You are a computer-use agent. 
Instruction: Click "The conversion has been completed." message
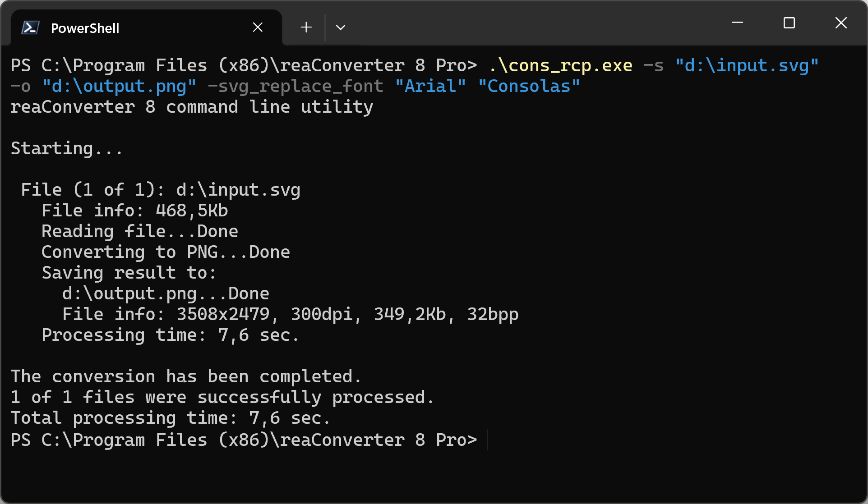point(186,376)
